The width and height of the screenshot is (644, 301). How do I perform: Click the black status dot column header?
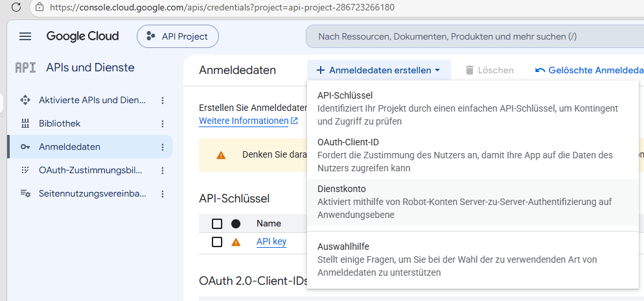236,224
